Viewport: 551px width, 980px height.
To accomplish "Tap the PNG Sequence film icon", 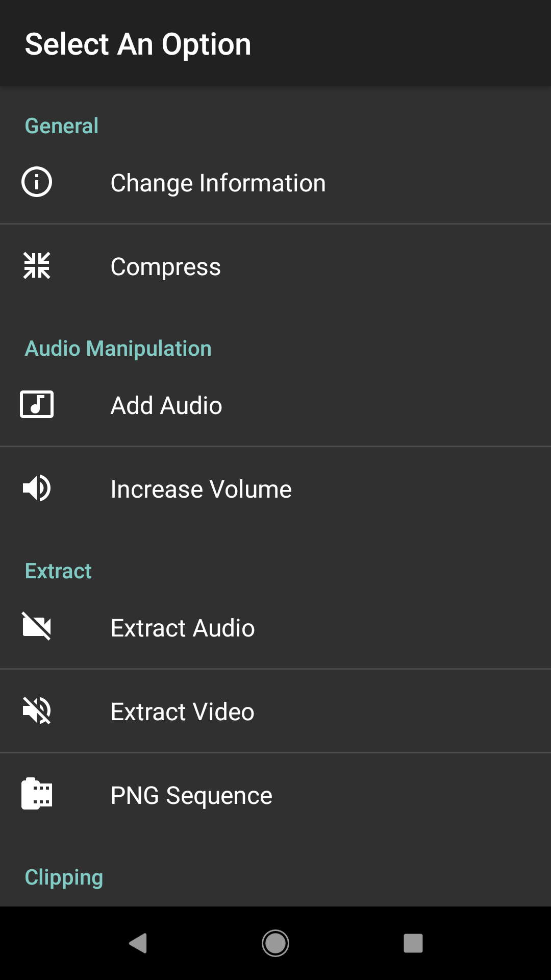I will click(x=37, y=794).
